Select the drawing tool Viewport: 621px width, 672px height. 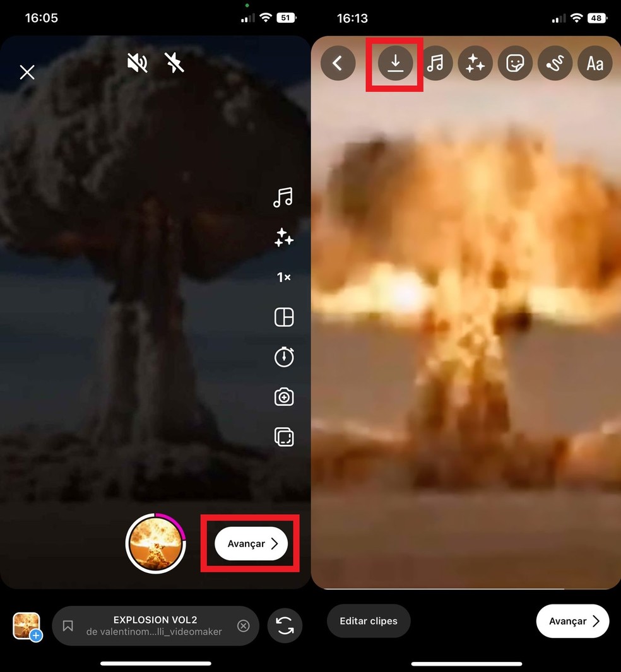coord(555,63)
